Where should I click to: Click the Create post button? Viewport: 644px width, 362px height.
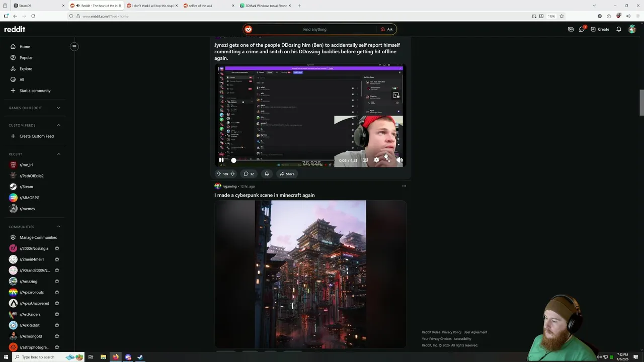[600, 29]
